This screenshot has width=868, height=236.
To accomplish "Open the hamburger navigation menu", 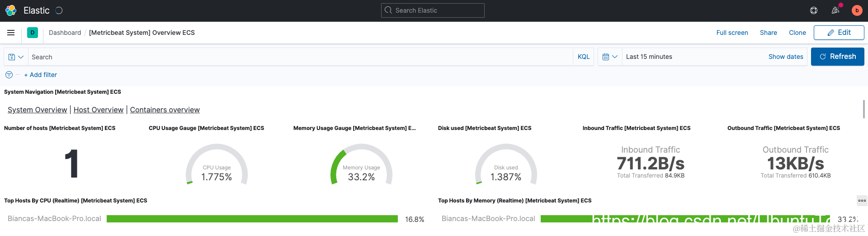I will (x=11, y=33).
